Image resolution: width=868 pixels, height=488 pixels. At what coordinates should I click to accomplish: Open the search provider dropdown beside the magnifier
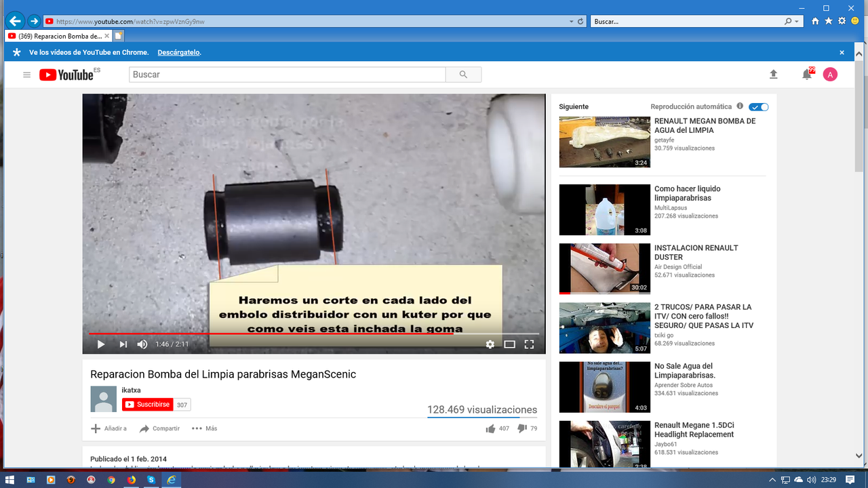[x=797, y=22]
